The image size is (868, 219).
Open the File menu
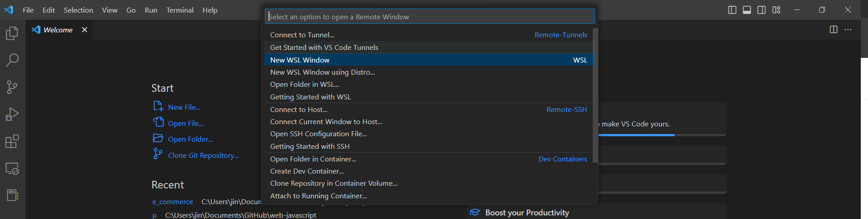(28, 10)
